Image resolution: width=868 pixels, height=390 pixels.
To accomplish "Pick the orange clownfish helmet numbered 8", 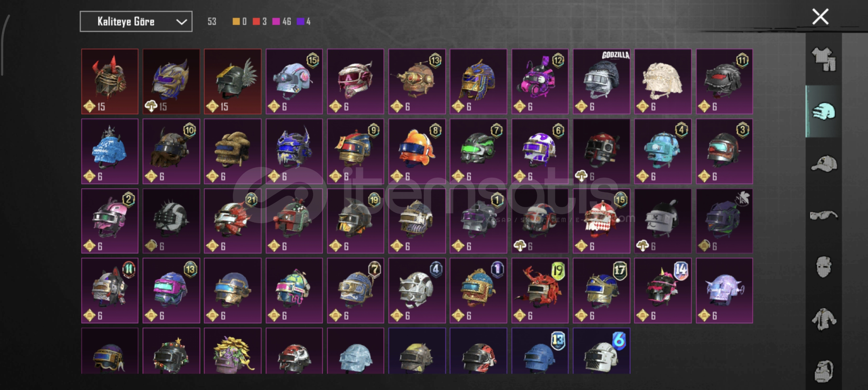I will point(417,151).
